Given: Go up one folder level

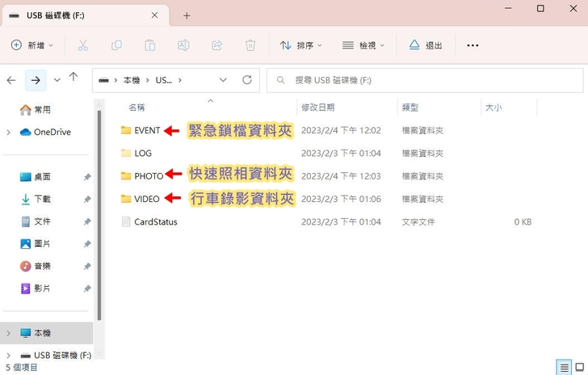Looking at the screenshot, I should click(x=73, y=78).
